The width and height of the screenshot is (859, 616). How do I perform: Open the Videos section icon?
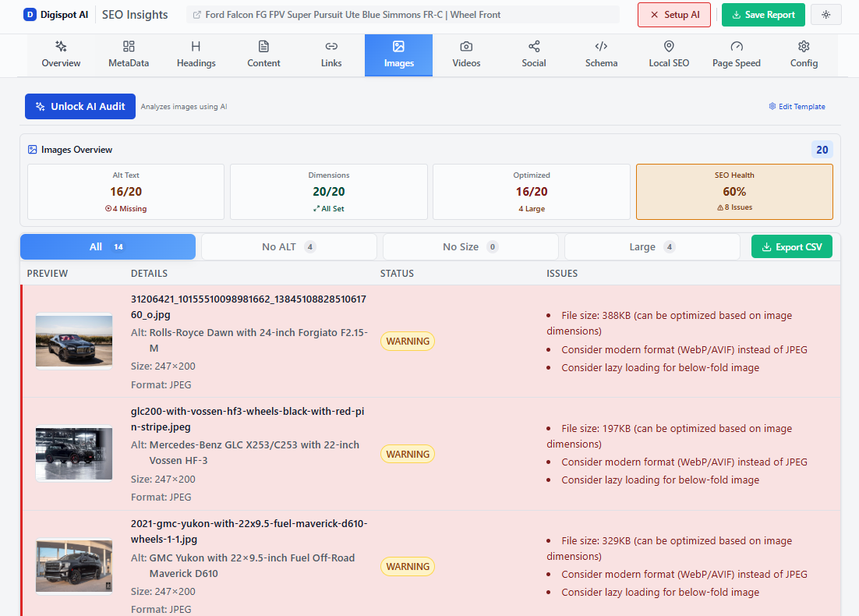pos(465,47)
